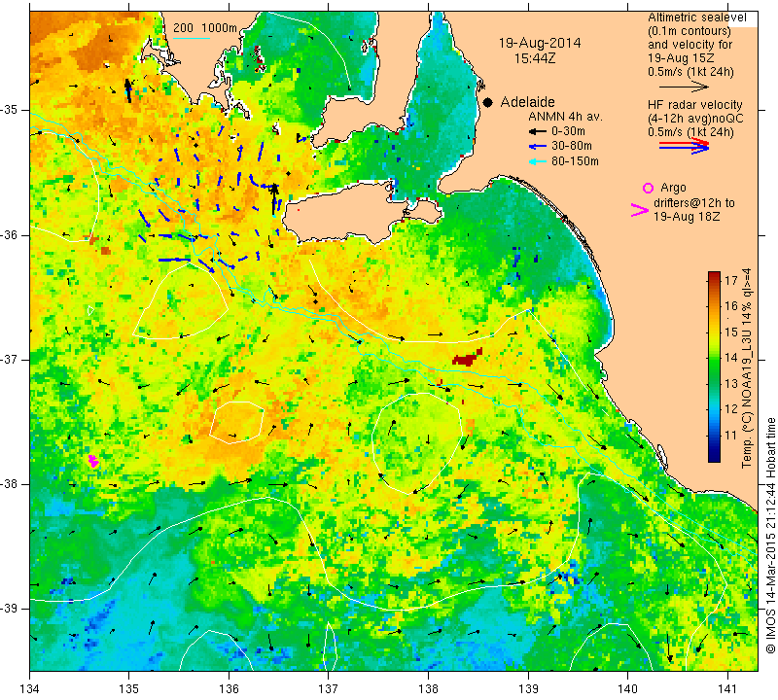Click the 'HF radar velocity' text
Screen dimensions: 778x700
click(695, 105)
